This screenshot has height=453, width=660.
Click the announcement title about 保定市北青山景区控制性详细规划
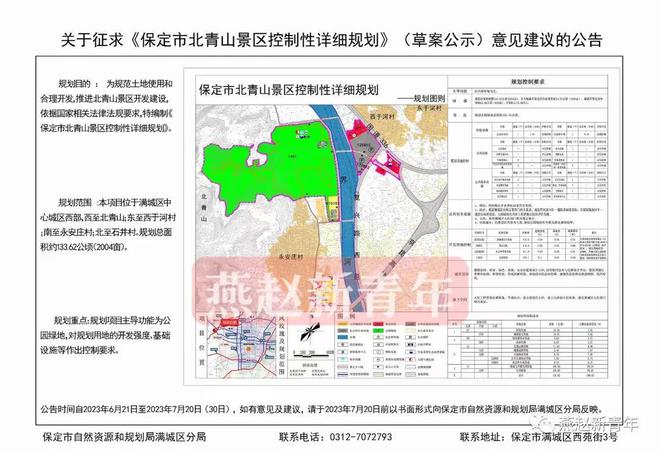coord(331,40)
